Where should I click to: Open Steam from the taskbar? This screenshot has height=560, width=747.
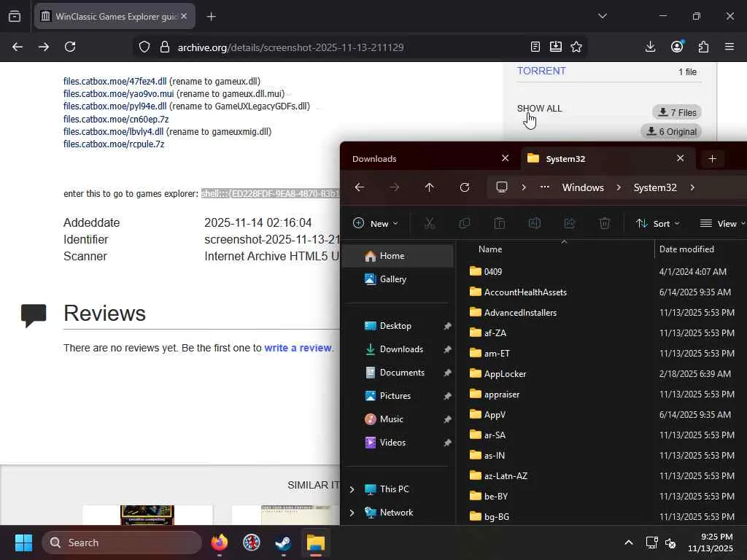coord(284,542)
